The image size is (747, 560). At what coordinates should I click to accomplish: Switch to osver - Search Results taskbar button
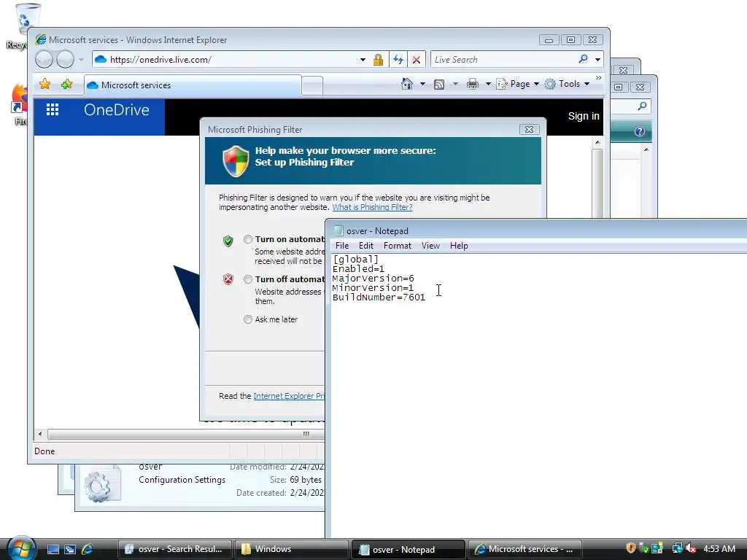coord(174,549)
